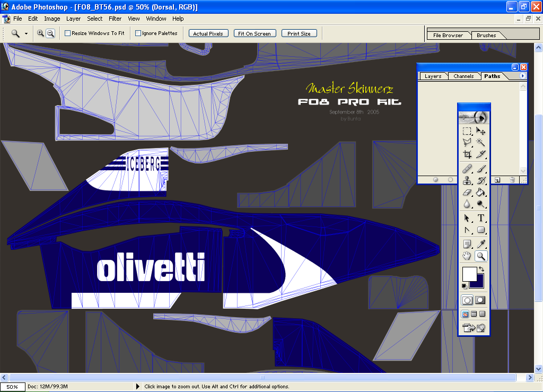The image size is (543, 392).
Task: Select the Magic Wand tool
Action: tap(480, 142)
